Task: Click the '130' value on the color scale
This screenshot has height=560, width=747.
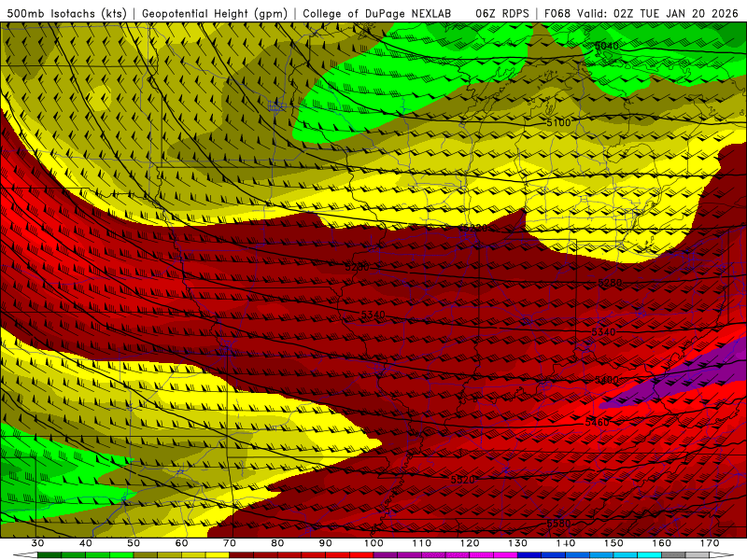Action: (517, 543)
